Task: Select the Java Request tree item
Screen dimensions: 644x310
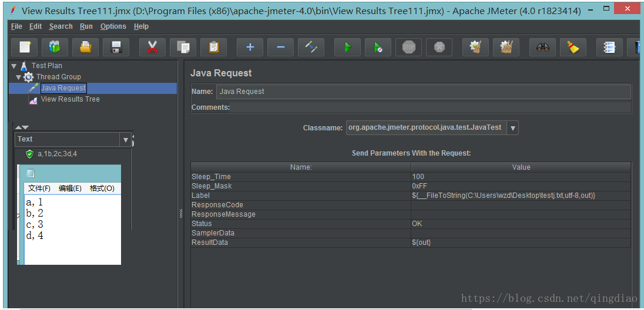Action: 63,88
